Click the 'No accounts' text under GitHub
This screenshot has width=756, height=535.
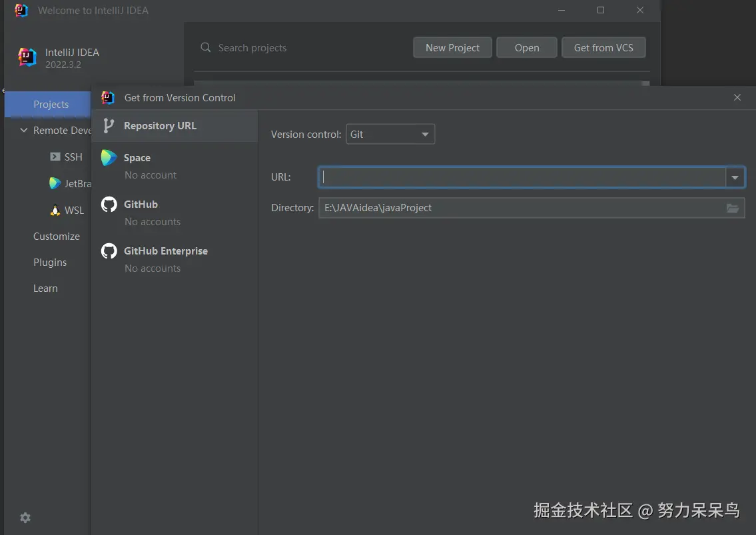click(153, 222)
